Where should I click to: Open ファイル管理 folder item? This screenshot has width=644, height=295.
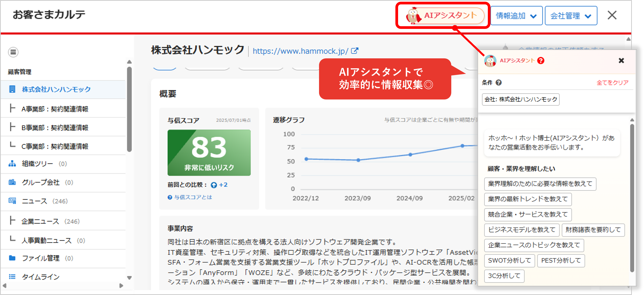click(x=41, y=258)
